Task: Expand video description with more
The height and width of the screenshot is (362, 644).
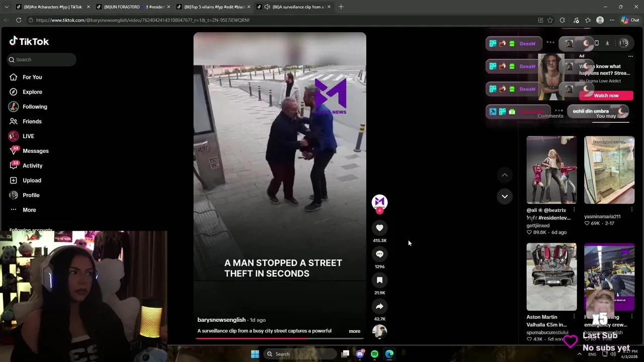Action: (354, 331)
